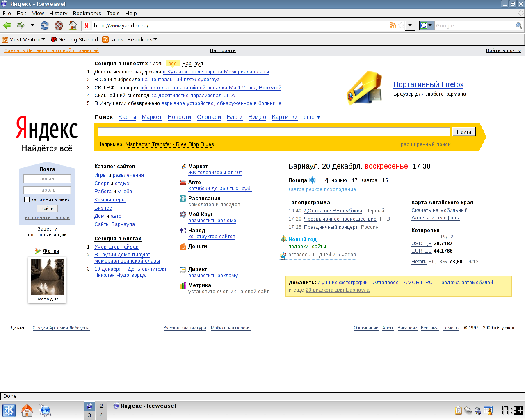Open the Help menu
The image size is (525, 420).
tap(131, 13)
